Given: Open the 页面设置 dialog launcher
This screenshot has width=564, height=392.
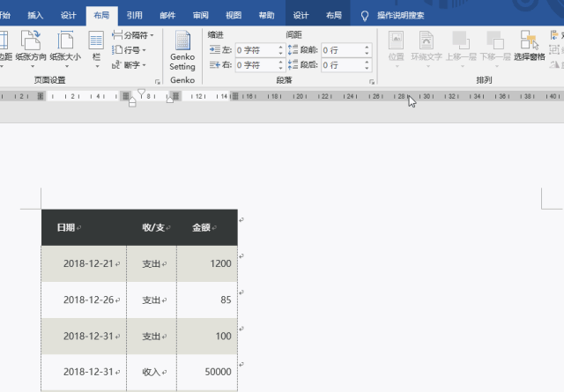Looking at the screenshot, I should tap(158, 81).
